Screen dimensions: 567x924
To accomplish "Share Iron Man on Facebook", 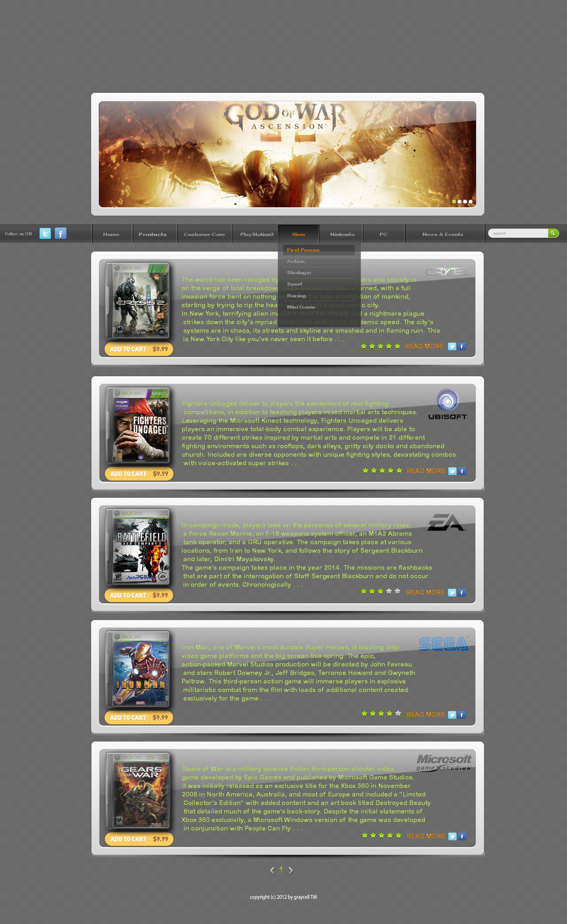I will 462,715.
